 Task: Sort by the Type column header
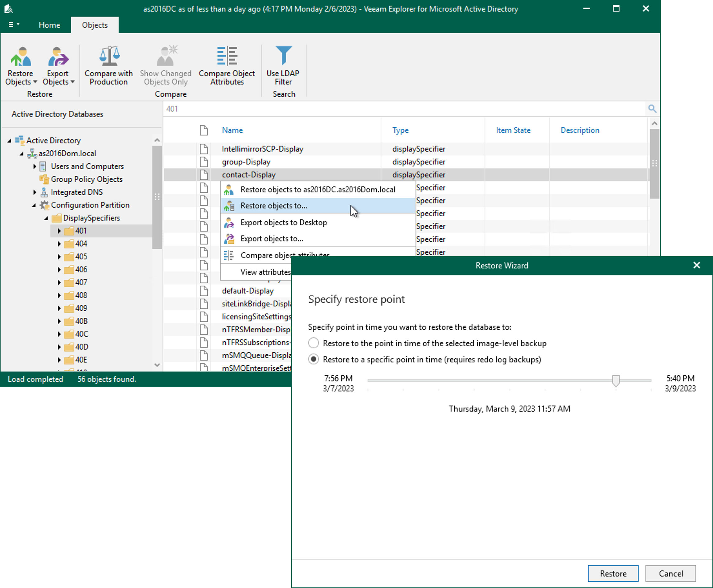pos(401,130)
